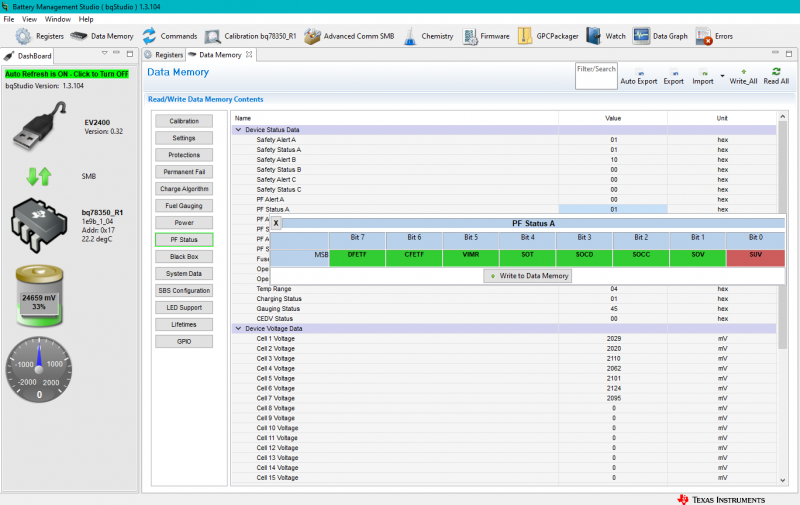Launch GPCPackager from the toolbar
This screenshot has height=505, width=800.
[548, 36]
